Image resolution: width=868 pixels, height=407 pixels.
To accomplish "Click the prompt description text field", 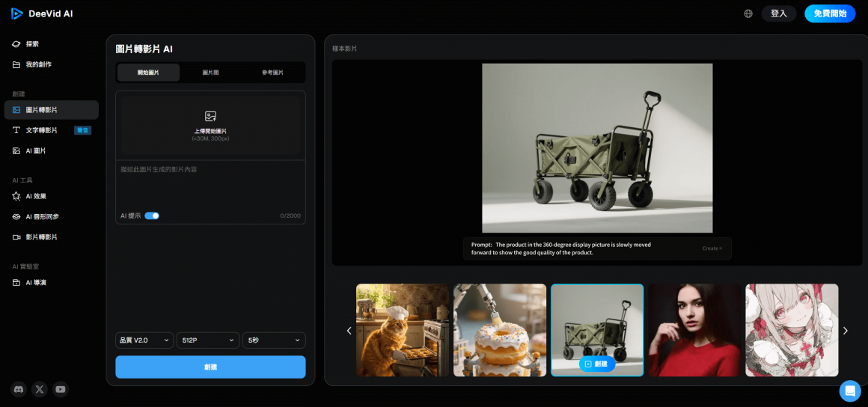I will [210, 186].
